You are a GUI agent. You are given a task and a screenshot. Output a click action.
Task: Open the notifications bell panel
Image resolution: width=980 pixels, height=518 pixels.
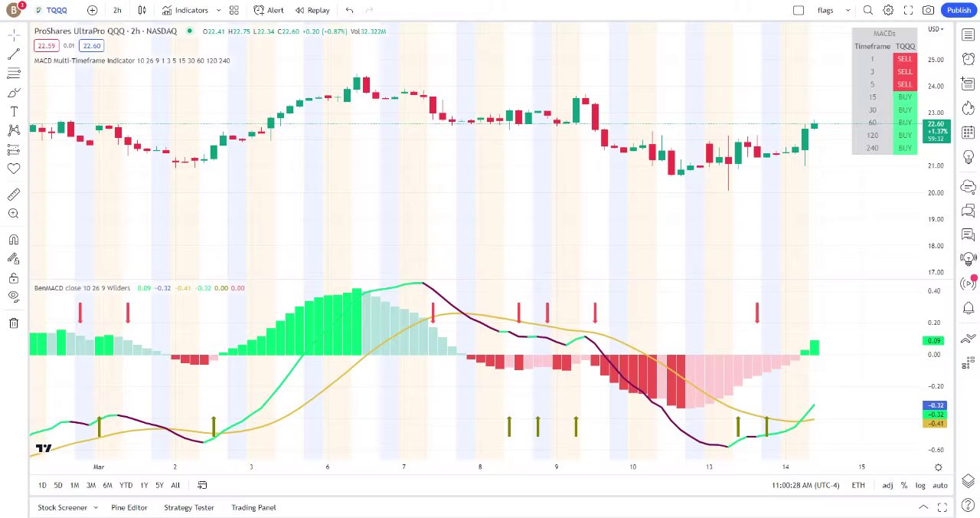[968, 309]
